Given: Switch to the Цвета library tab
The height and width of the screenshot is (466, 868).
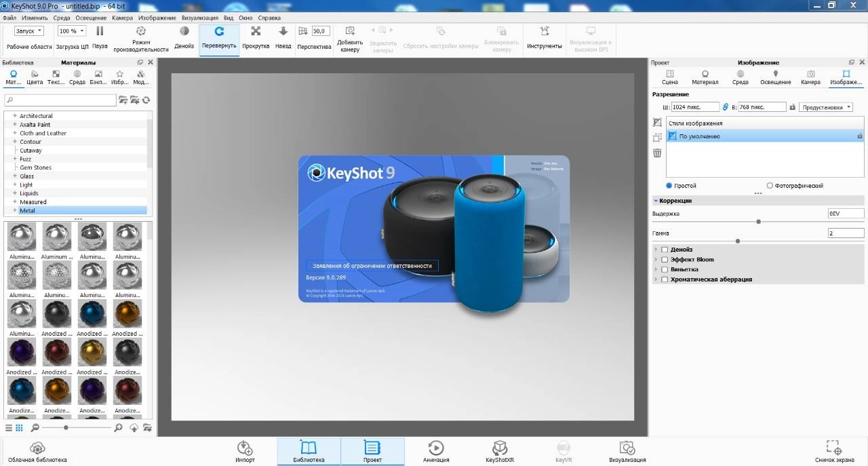Looking at the screenshot, I should [x=35, y=77].
